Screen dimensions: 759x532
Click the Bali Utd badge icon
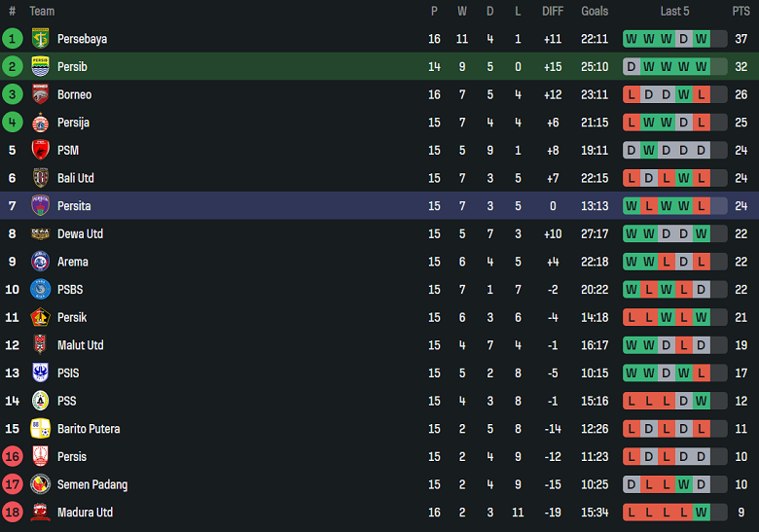(x=40, y=178)
